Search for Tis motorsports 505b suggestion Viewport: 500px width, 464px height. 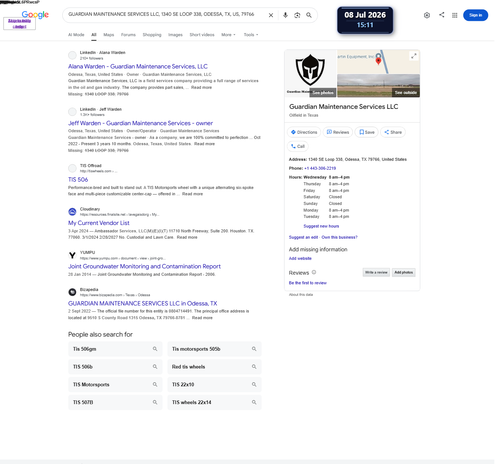point(214,349)
